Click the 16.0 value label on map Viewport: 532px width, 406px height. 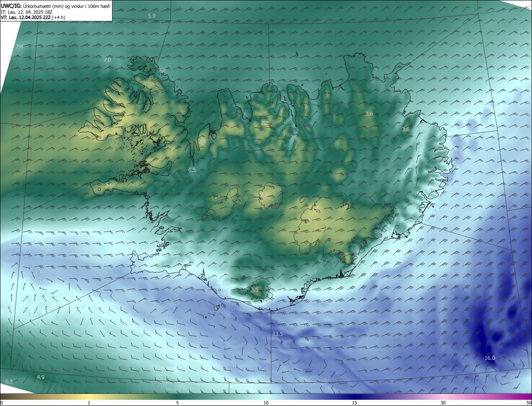(490, 358)
